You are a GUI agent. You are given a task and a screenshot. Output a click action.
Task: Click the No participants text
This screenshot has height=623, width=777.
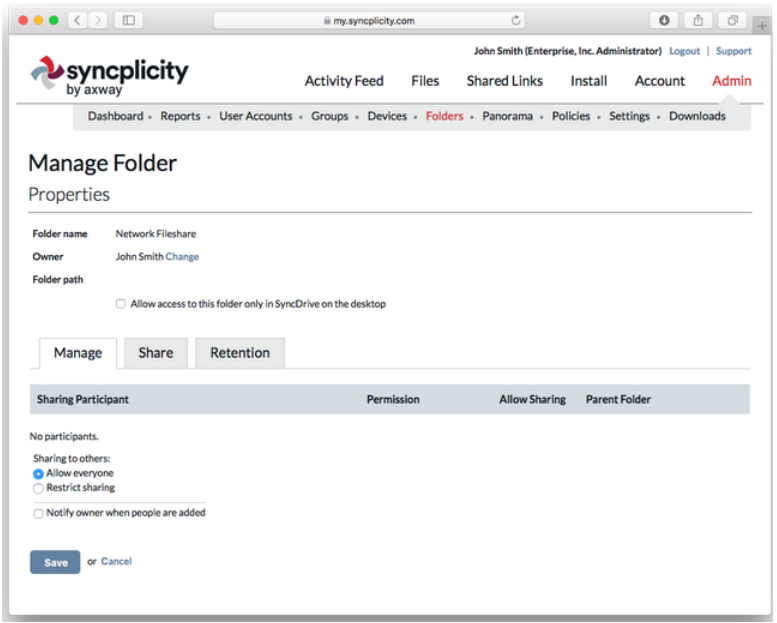tap(64, 437)
